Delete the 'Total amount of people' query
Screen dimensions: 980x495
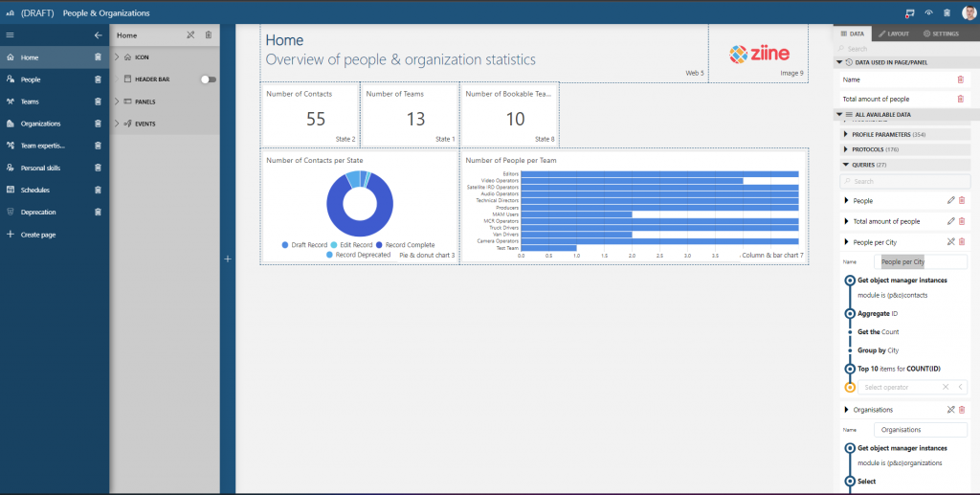962,221
